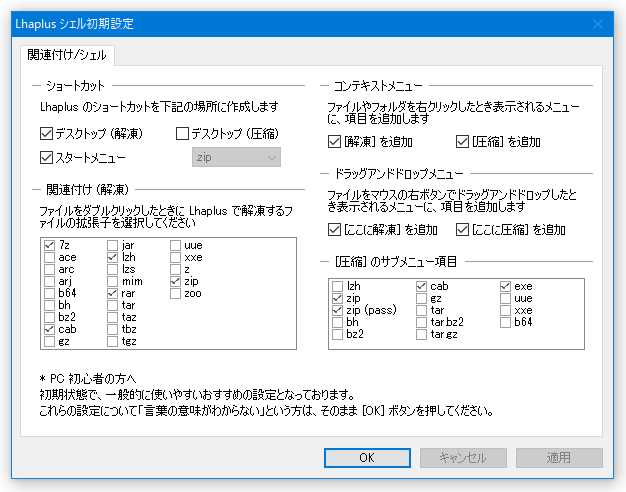Open the disabled zip format dropdown

click(x=236, y=157)
